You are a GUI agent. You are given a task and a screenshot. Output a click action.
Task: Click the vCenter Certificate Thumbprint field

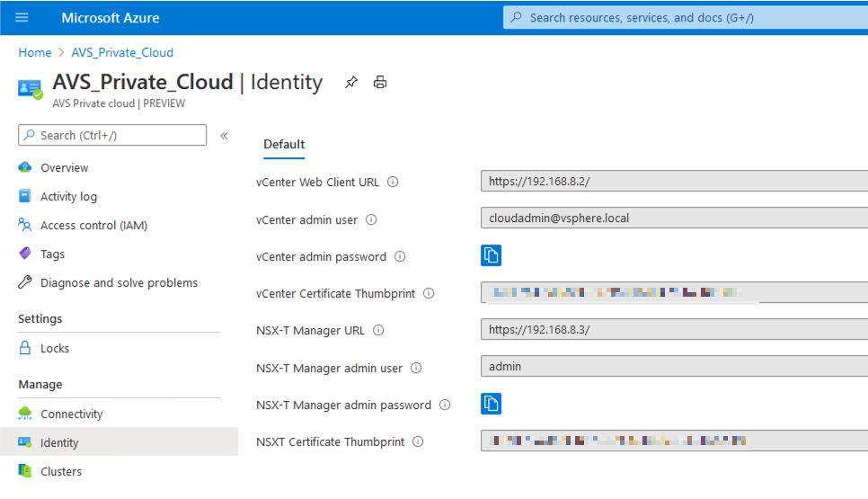coord(674,292)
